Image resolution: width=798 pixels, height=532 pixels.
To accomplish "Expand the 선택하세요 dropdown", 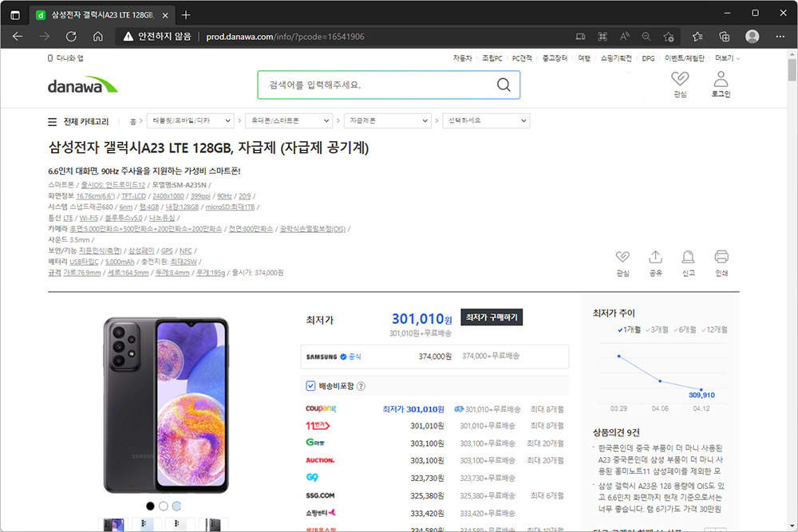I will 487,120.
